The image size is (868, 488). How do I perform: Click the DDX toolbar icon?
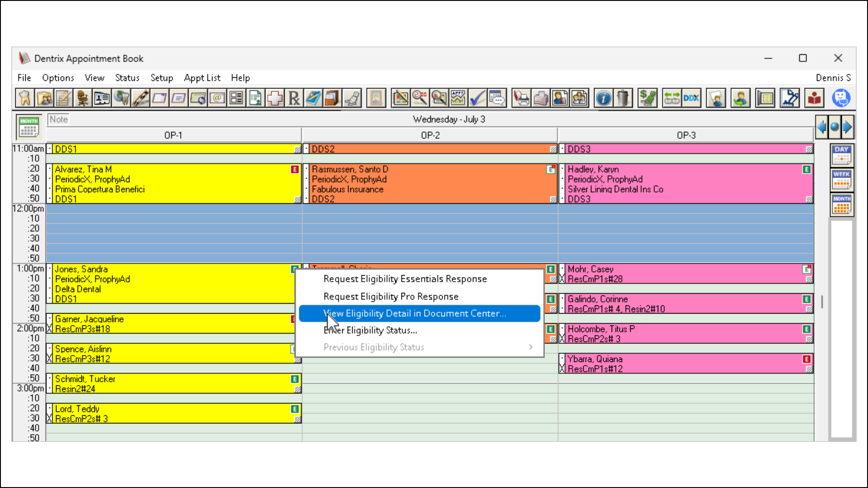[x=691, y=98]
